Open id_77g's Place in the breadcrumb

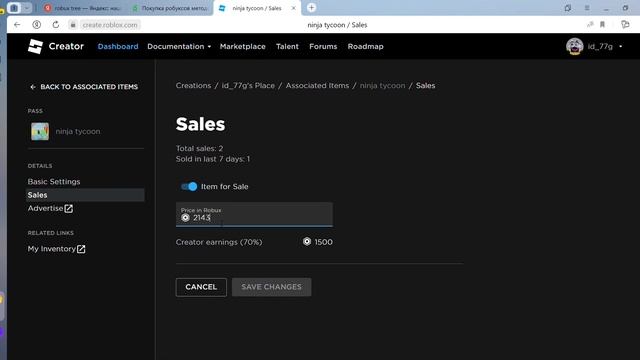tap(248, 86)
